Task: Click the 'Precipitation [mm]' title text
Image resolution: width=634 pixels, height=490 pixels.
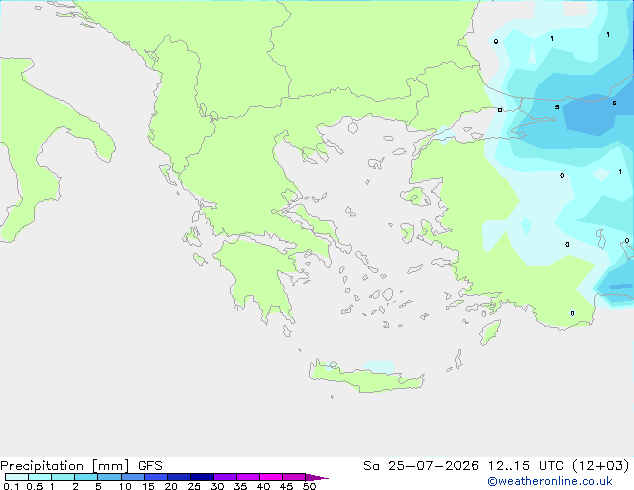Action: 65,466
